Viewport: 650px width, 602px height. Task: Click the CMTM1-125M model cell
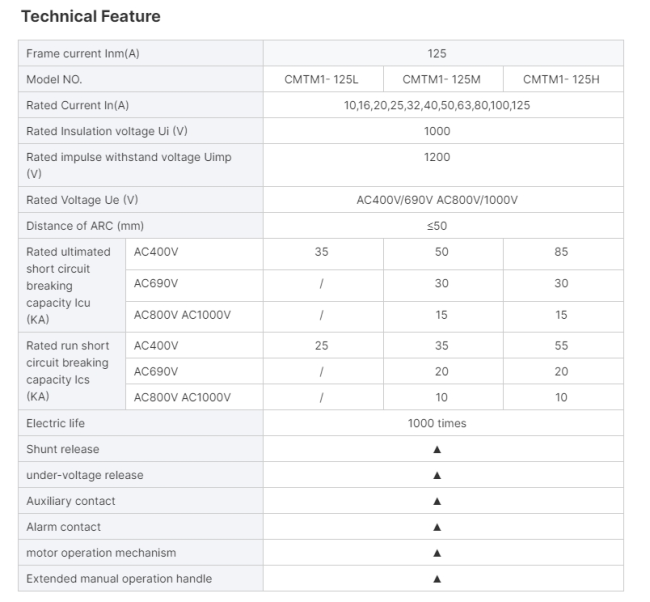coord(441,79)
